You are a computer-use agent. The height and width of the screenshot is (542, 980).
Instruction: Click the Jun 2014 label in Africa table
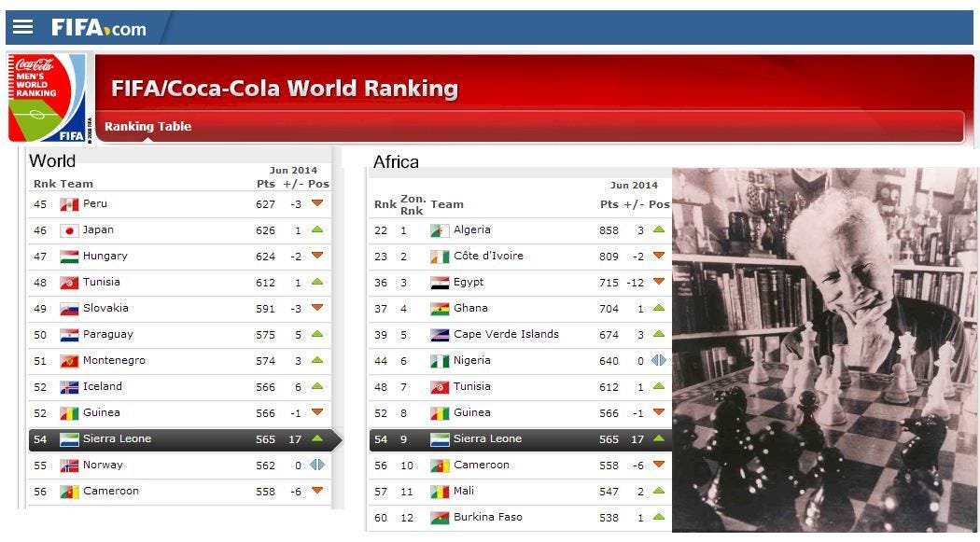(634, 185)
